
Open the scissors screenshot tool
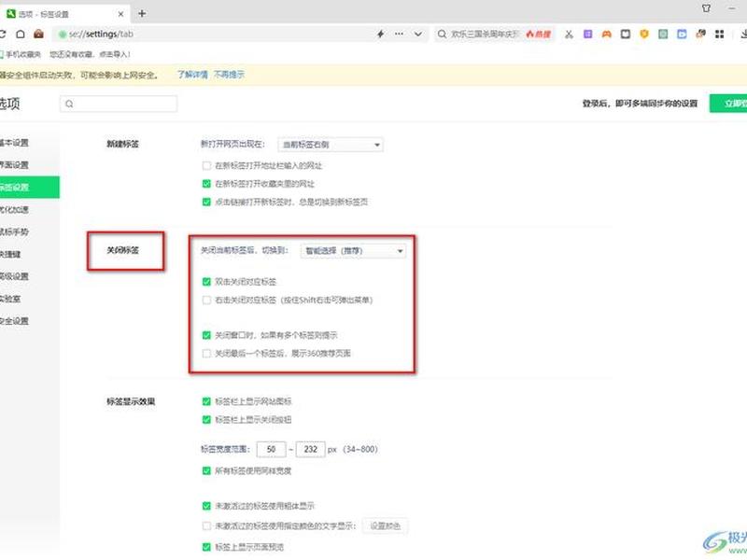[x=569, y=34]
